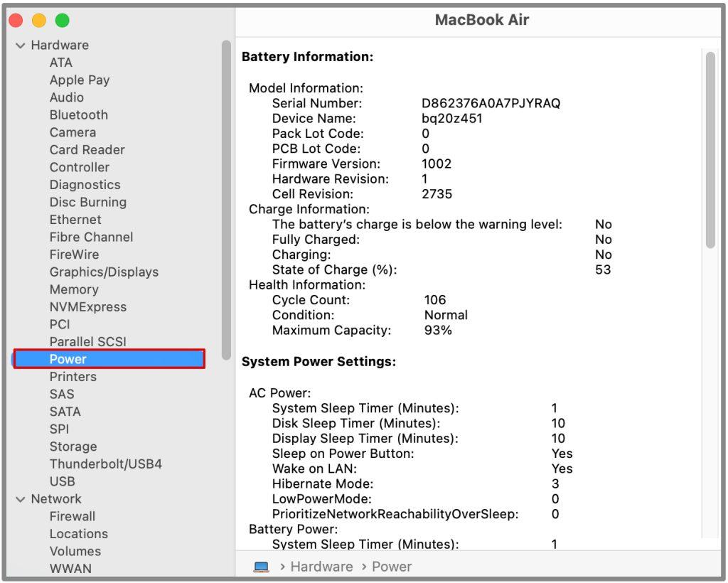728x583 pixels.
Task: Open the USB entry
Action: click(x=63, y=481)
